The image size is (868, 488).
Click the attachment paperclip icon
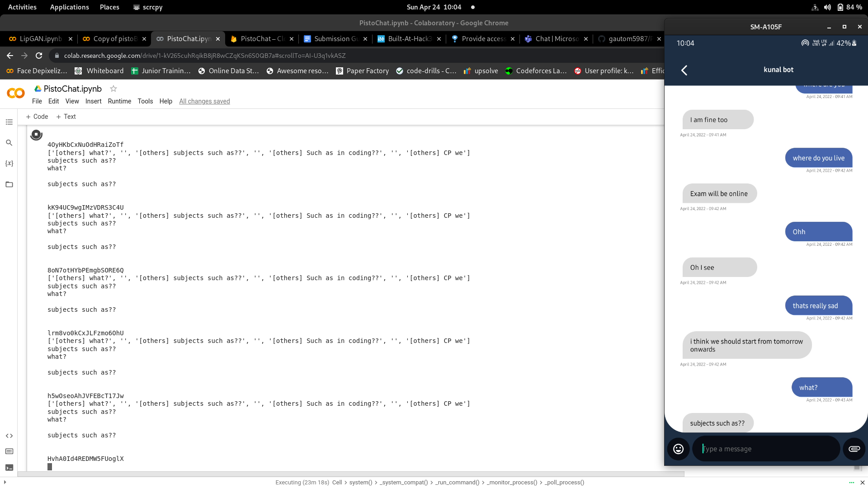click(x=854, y=449)
